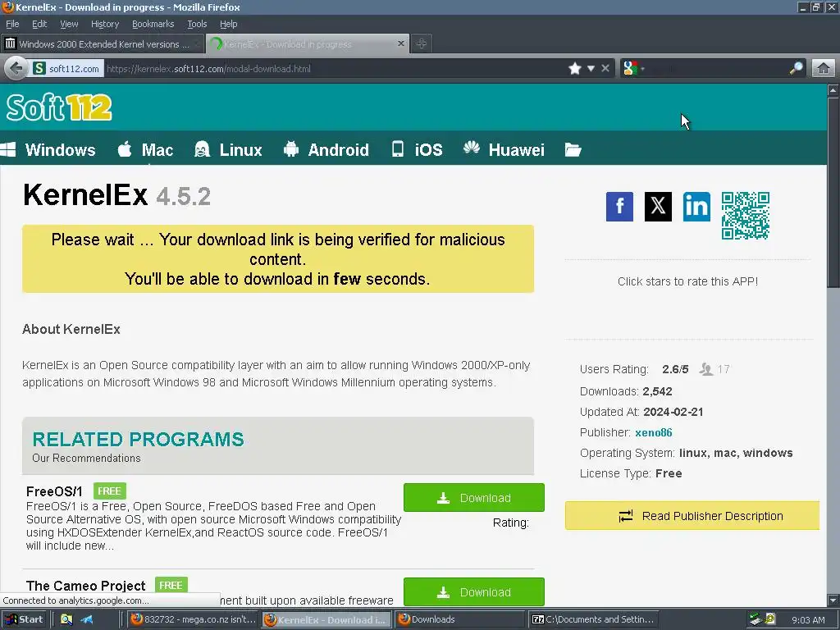Screen dimensions: 840x630
Task: Click the Soft112 logo
Action: tap(59, 107)
